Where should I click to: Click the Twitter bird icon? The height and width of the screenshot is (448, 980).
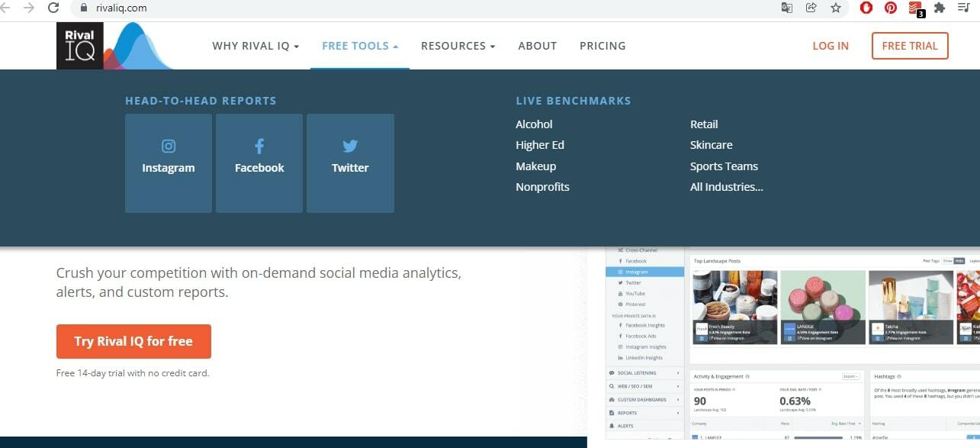click(350, 146)
